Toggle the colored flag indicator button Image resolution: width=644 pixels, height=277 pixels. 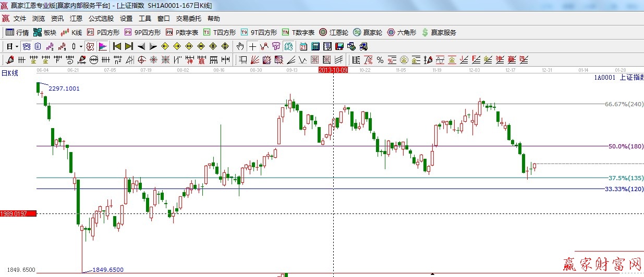click(103, 46)
